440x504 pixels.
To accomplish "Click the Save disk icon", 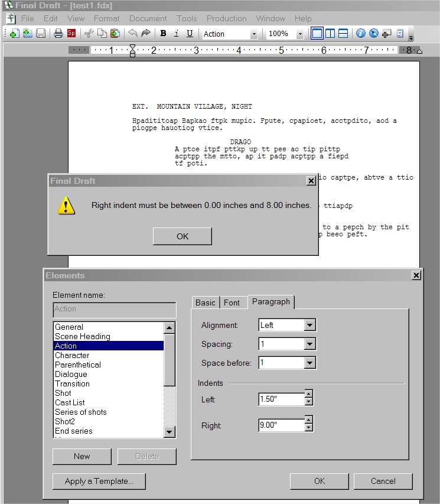I will [x=41, y=34].
